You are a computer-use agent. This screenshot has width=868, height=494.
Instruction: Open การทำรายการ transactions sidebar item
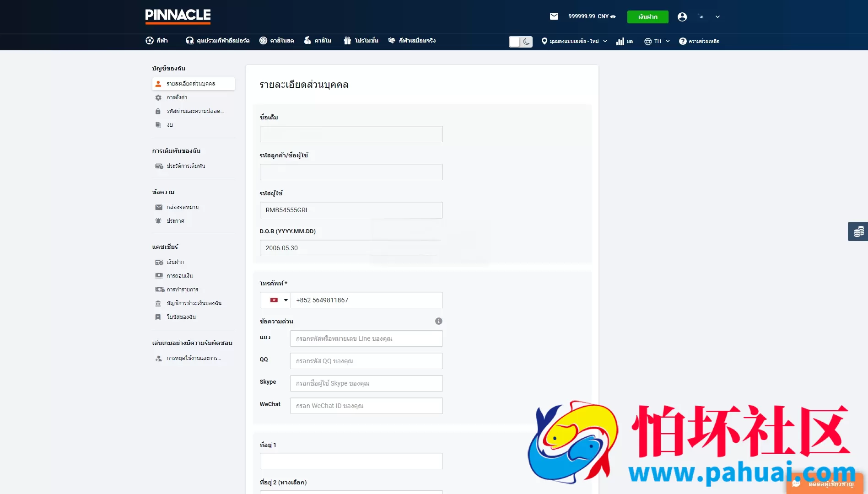pyautogui.click(x=194, y=290)
